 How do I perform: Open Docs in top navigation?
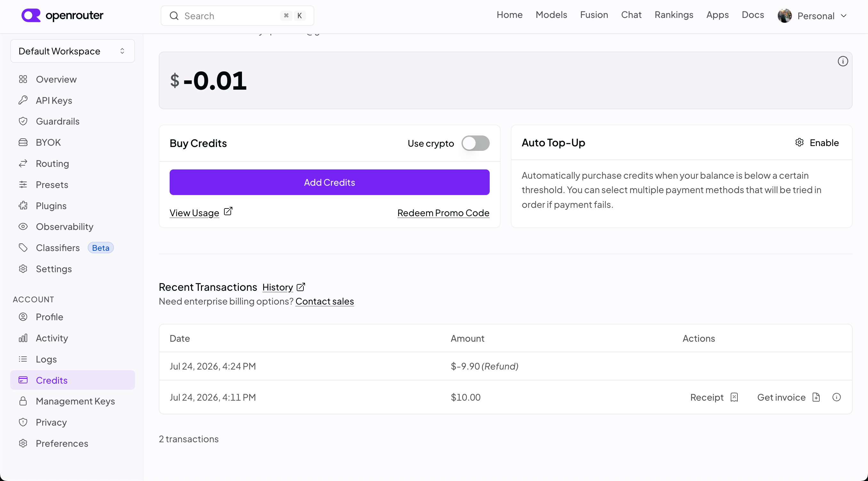pos(753,15)
